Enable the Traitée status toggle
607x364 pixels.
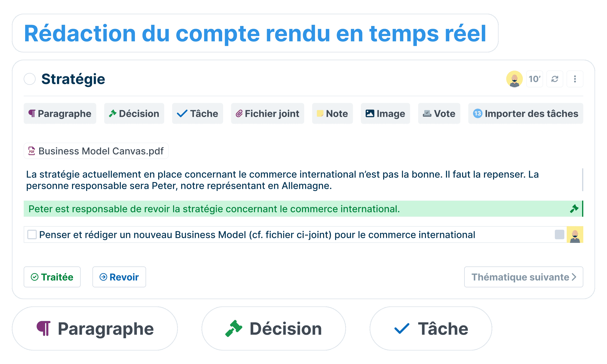(49, 277)
